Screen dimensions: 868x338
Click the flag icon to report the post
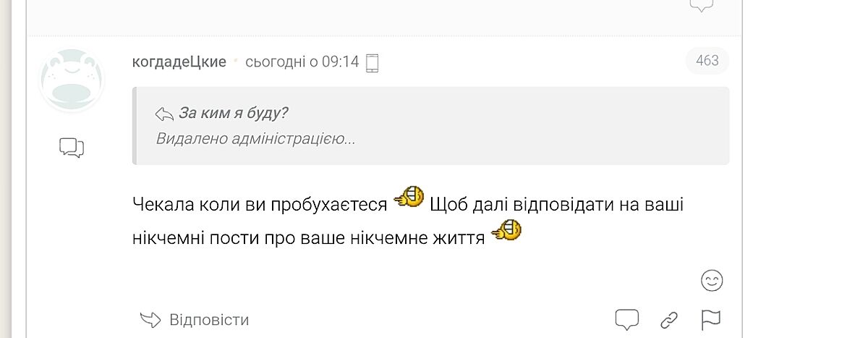pos(710,319)
